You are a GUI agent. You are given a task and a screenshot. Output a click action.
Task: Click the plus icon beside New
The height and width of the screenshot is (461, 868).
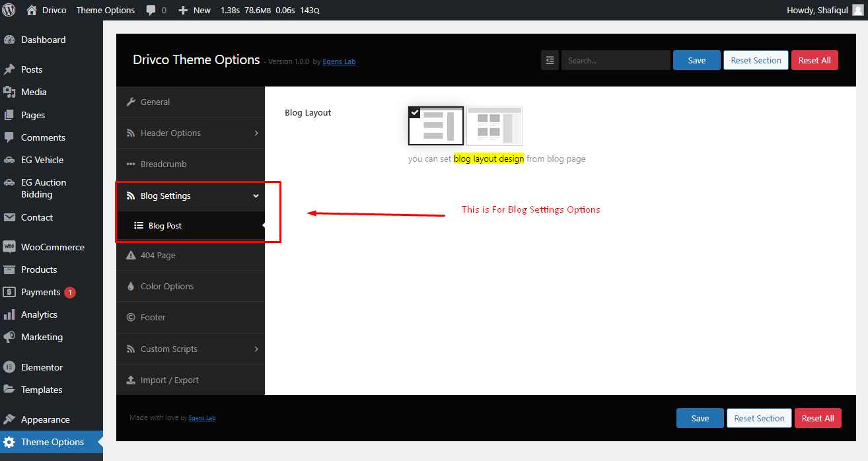pyautogui.click(x=184, y=11)
